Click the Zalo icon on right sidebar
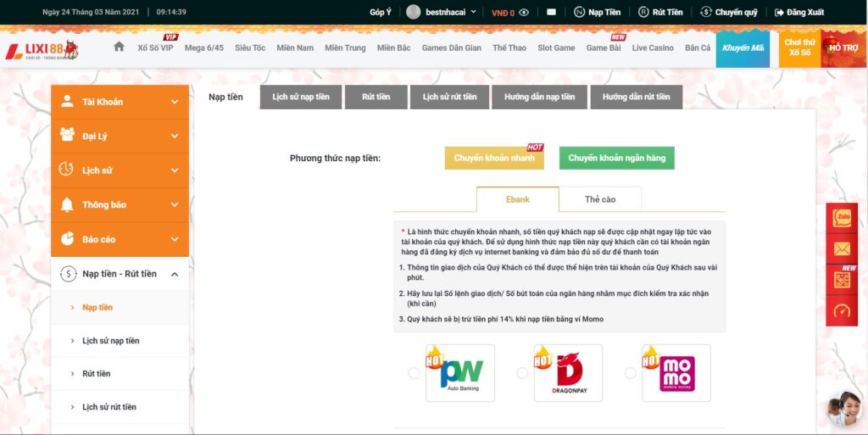 pyautogui.click(x=842, y=216)
